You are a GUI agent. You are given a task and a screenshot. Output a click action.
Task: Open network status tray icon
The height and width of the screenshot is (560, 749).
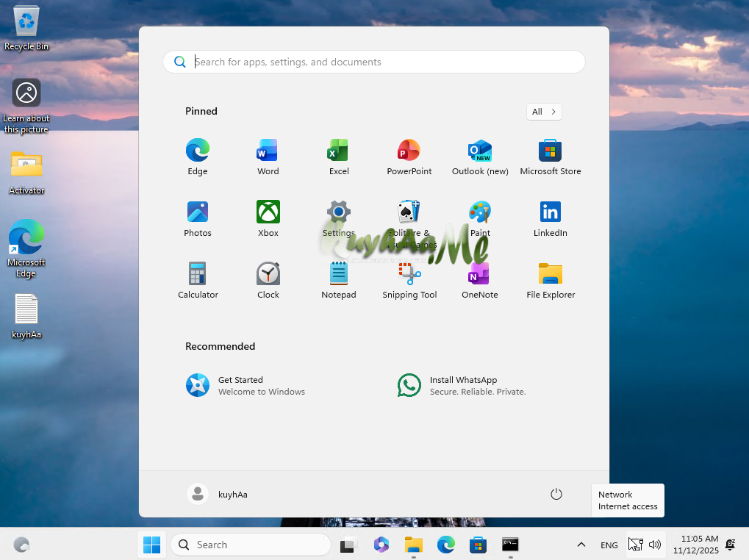point(637,545)
